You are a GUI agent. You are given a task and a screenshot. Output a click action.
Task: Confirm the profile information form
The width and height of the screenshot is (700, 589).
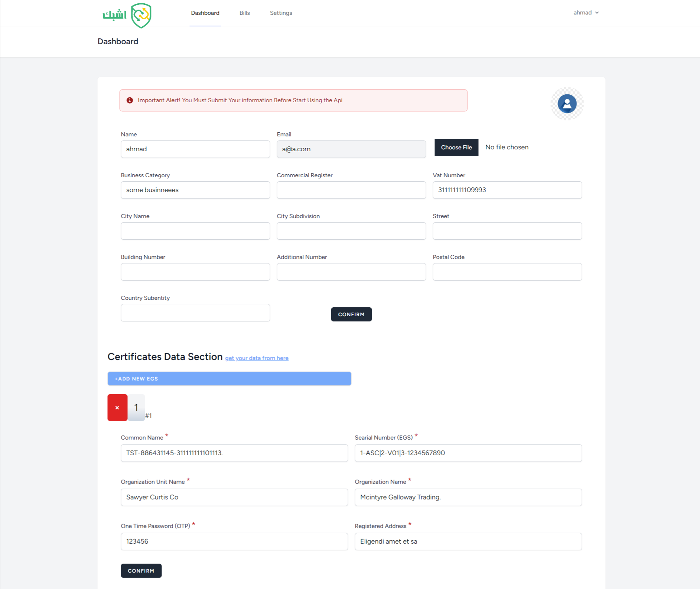pos(351,314)
